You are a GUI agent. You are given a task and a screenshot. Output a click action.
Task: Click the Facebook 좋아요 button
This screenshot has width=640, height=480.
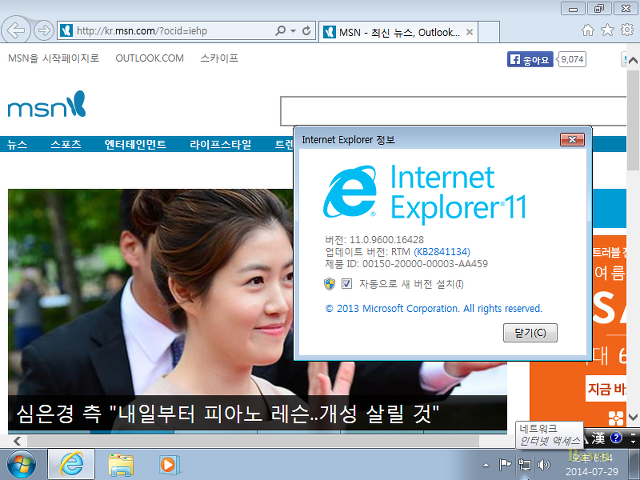(530, 60)
